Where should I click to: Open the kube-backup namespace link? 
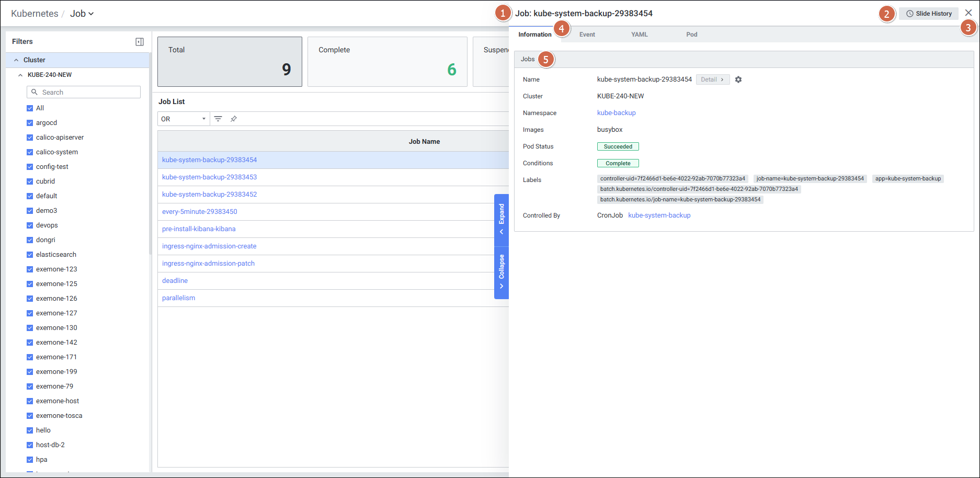(x=616, y=113)
